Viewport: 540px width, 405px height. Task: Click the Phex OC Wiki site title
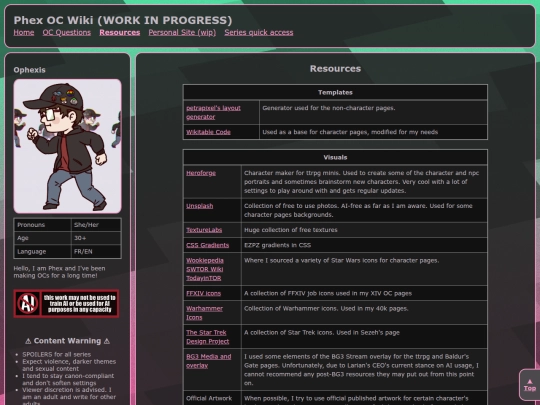pyautogui.click(x=123, y=20)
